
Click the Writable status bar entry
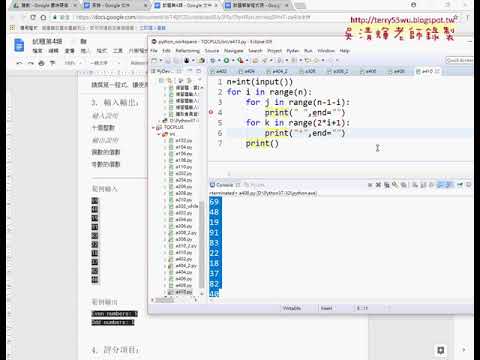(x=292, y=308)
